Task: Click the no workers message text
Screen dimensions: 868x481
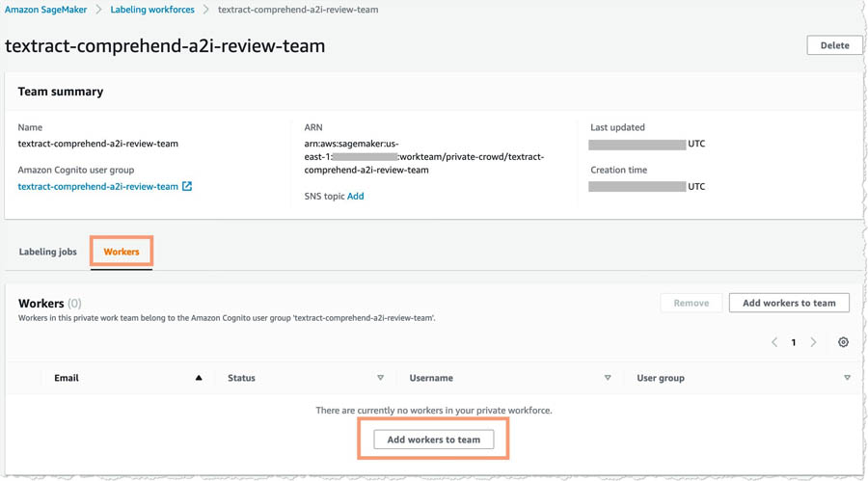Action: click(x=433, y=410)
